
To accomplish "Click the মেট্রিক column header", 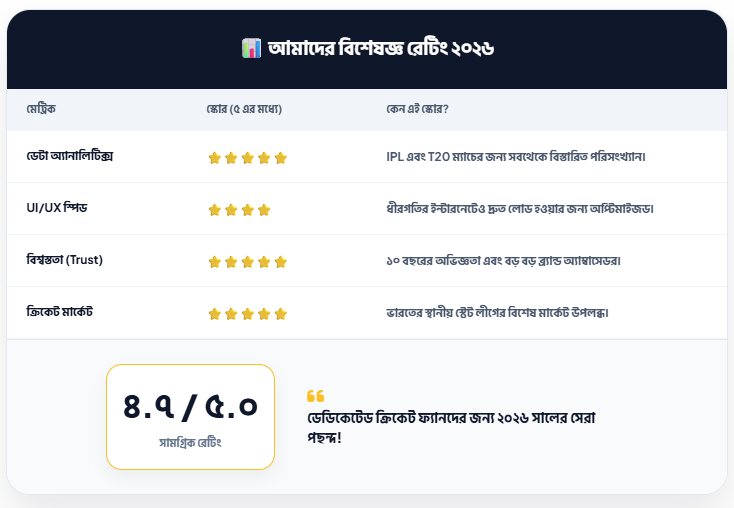I will 42,108.
